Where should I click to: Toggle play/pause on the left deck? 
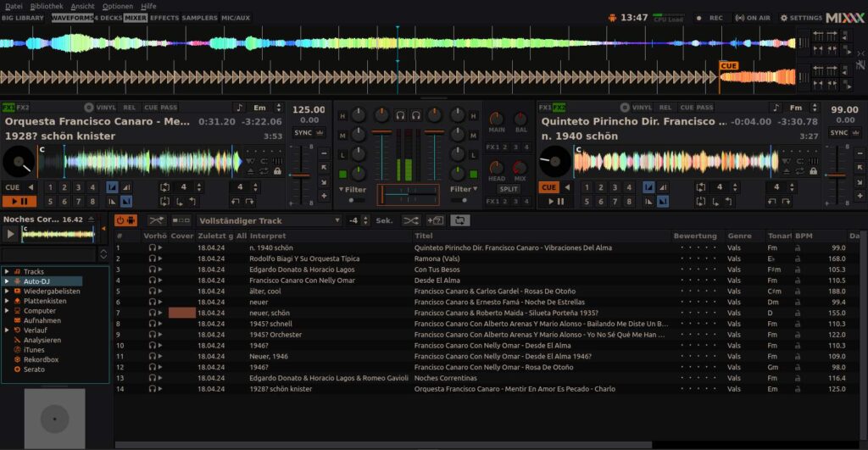click(19, 202)
